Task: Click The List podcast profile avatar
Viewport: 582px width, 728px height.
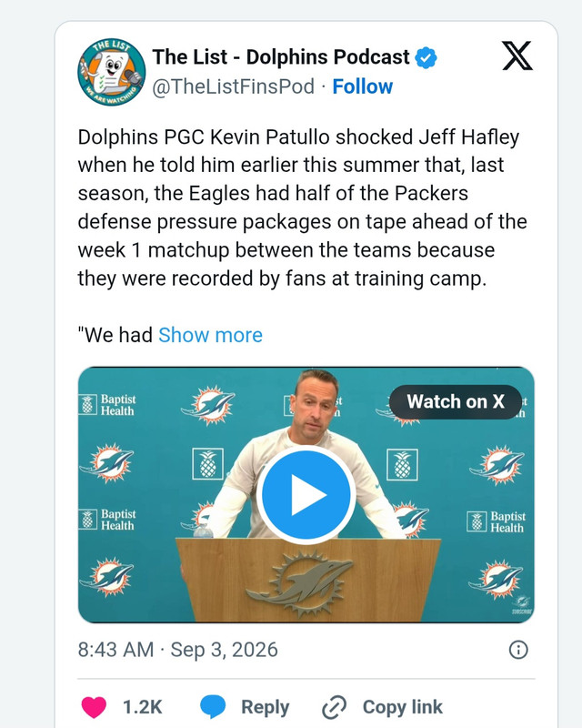Action: [111, 72]
